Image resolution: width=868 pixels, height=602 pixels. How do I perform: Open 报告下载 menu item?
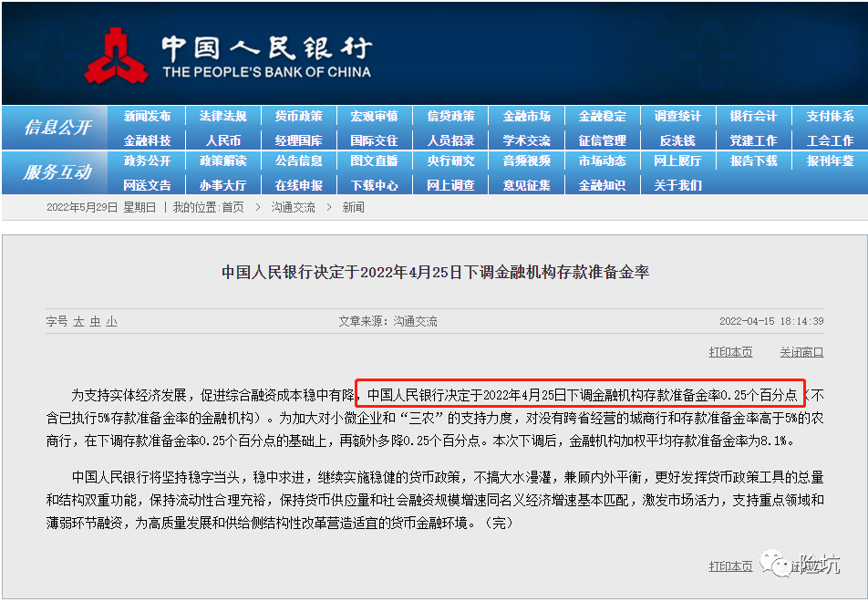(753, 161)
